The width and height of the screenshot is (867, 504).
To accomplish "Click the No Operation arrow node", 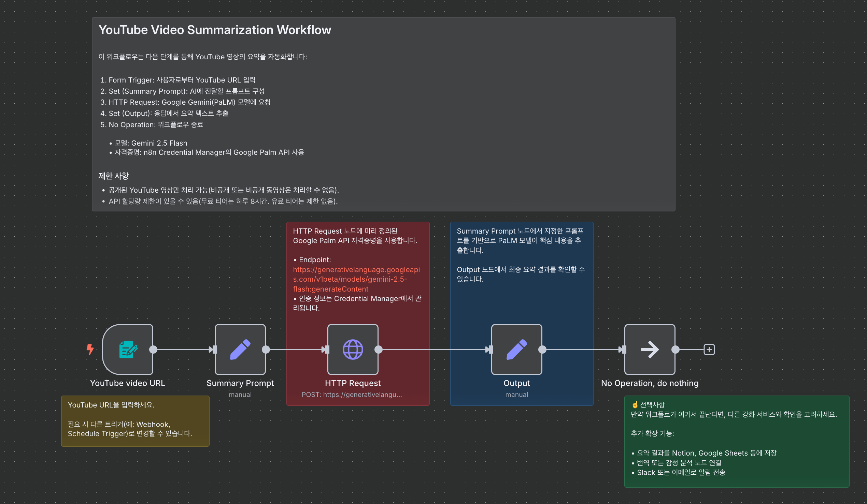I will [650, 349].
